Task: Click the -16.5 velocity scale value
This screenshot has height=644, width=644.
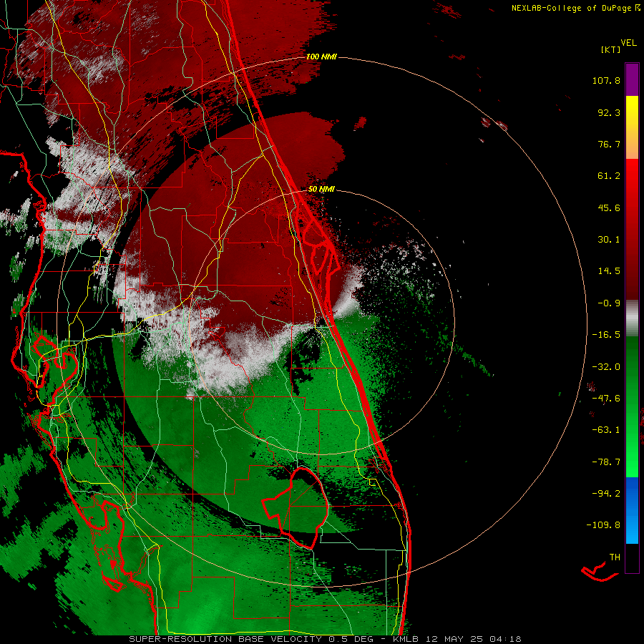Action: (x=606, y=335)
